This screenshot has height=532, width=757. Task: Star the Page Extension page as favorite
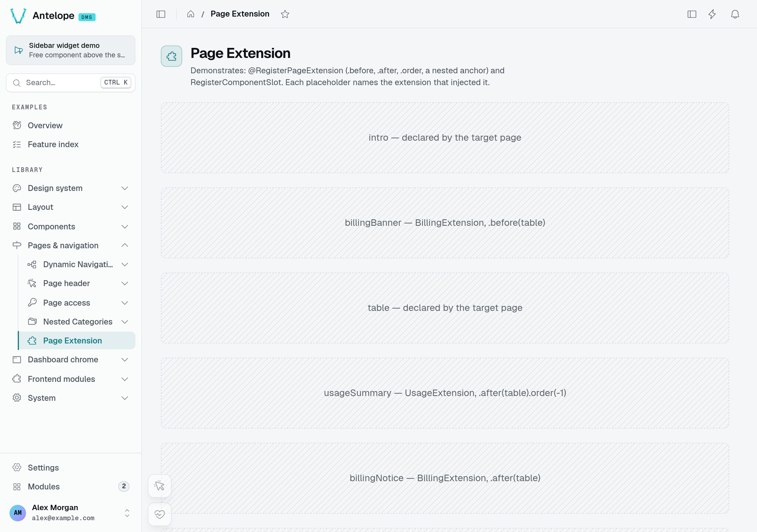pos(285,14)
